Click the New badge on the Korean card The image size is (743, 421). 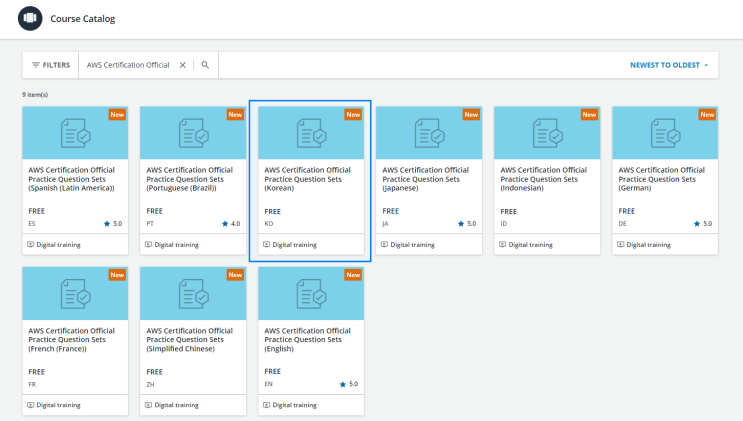(353, 115)
